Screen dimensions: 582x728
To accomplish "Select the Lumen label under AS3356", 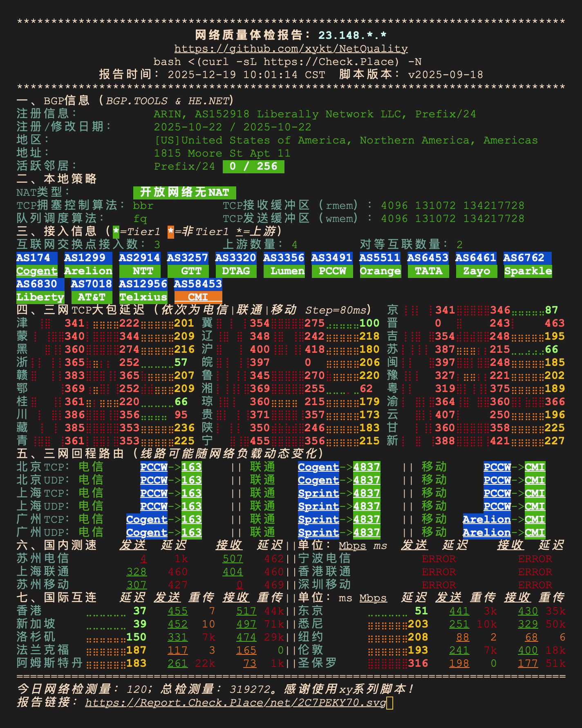I will pos(284,271).
